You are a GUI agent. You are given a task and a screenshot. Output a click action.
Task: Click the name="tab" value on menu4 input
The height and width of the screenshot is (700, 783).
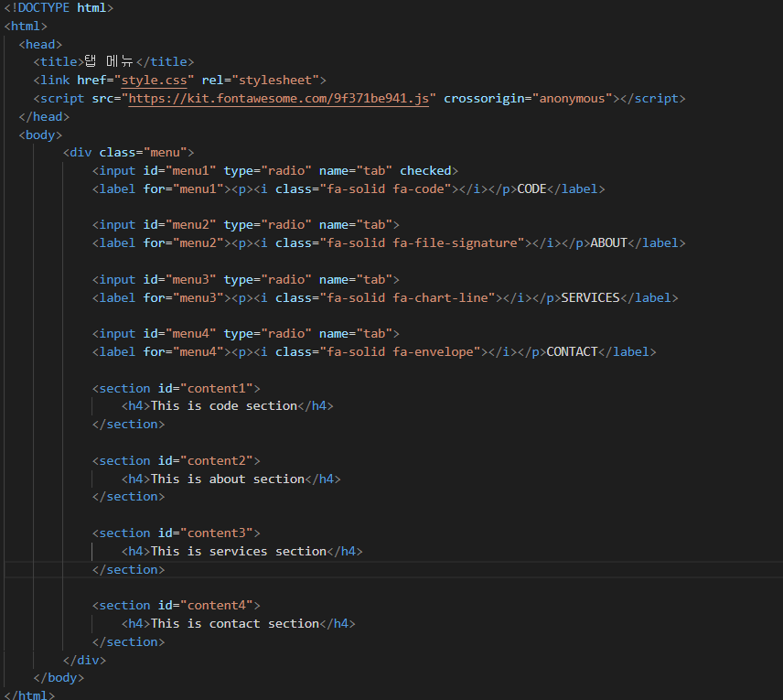coord(374,334)
